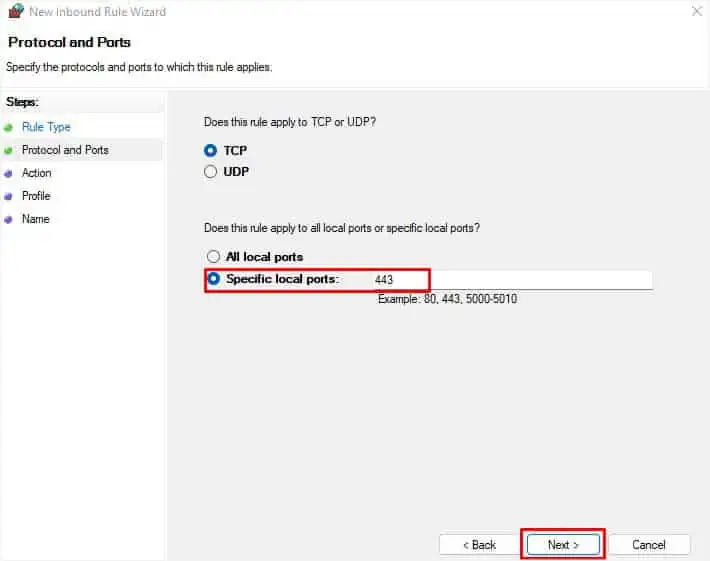The image size is (710, 561).
Task: Click the port number field containing 443
Action: [x=510, y=280]
